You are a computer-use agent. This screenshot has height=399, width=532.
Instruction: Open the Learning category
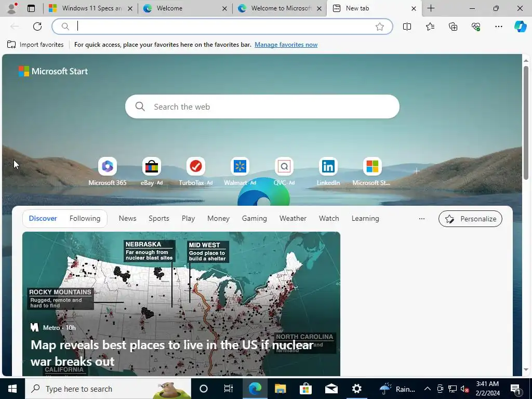365,219
